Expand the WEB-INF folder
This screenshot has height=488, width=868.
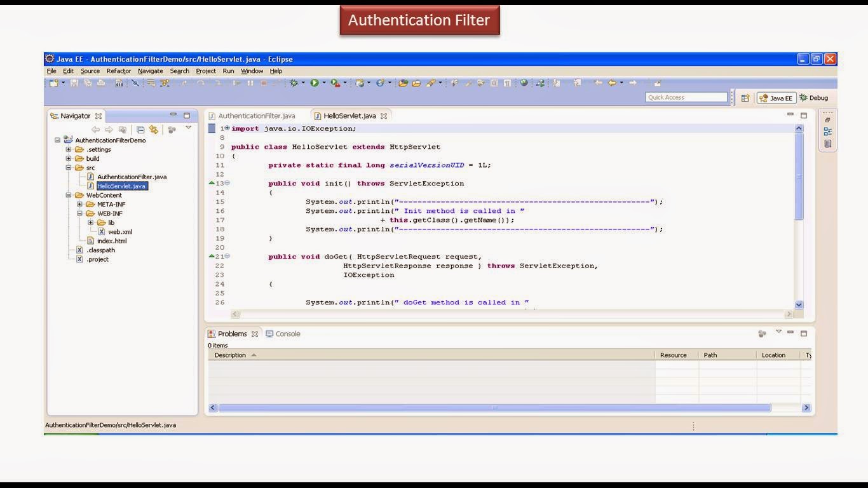(x=79, y=213)
